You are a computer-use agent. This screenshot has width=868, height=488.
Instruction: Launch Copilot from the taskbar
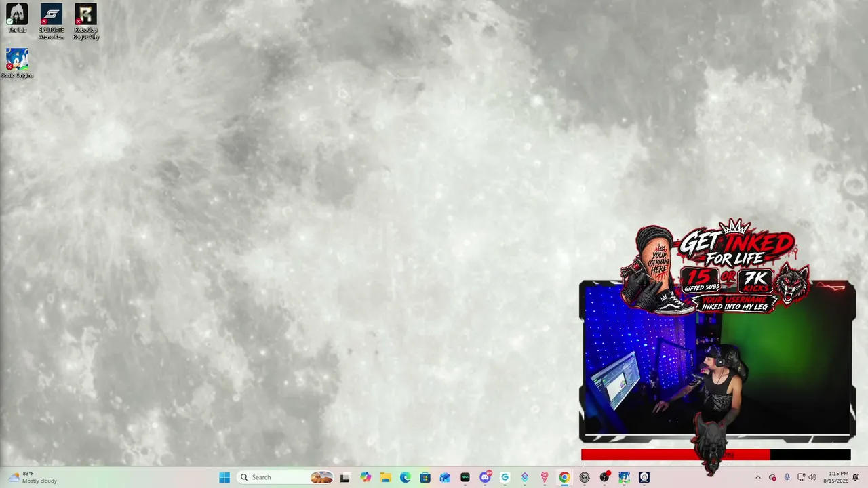[x=366, y=477]
